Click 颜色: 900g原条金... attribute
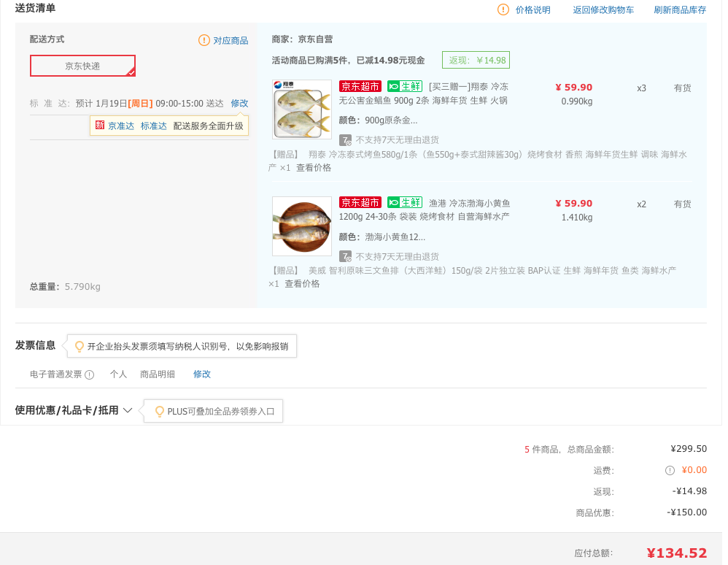 (378, 120)
